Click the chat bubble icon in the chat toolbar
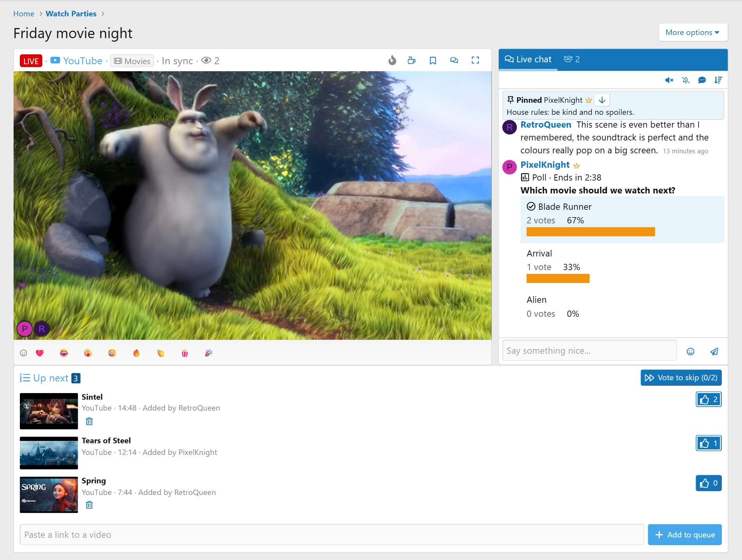The image size is (742, 560). 702,80
